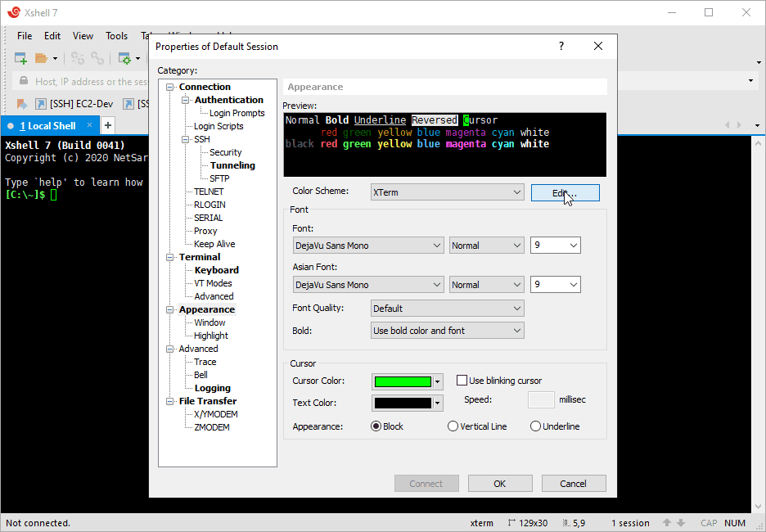The height and width of the screenshot is (532, 766).
Task: Click the Edit... color scheme button
Action: (x=565, y=192)
